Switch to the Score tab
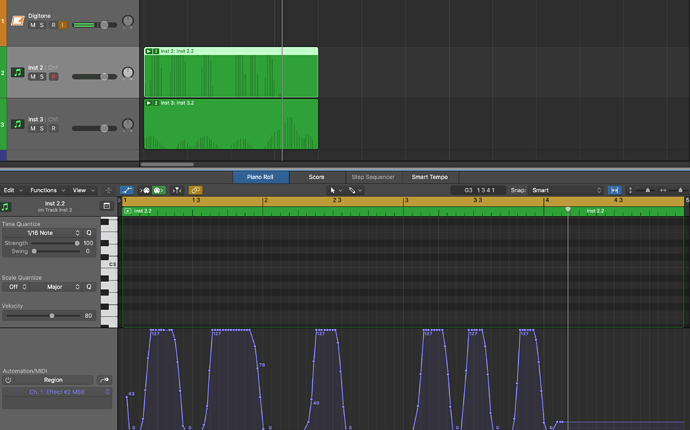Screen dimensions: 690x430 tap(316, 177)
